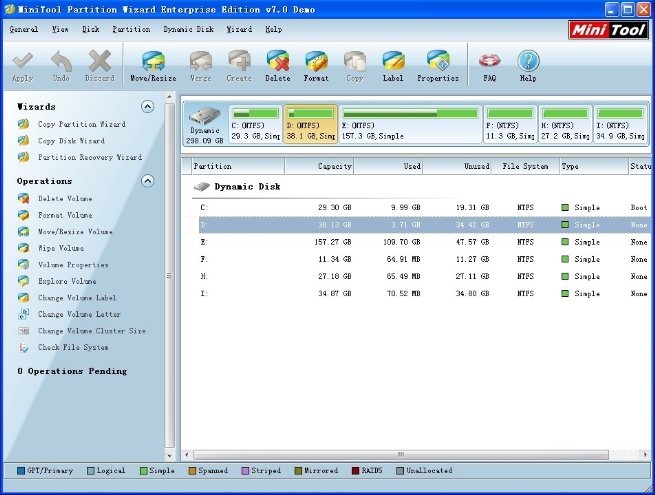
Task: Open the Wizard menu
Action: click(239, 29)
